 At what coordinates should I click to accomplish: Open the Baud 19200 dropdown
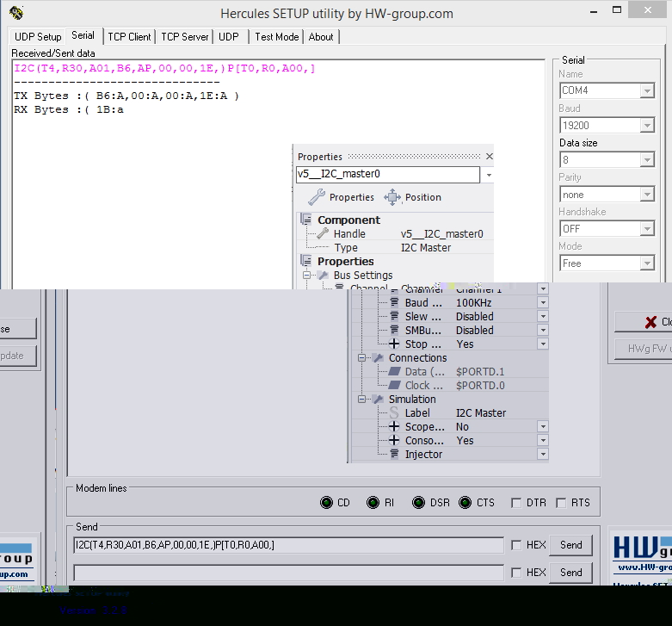647,126
